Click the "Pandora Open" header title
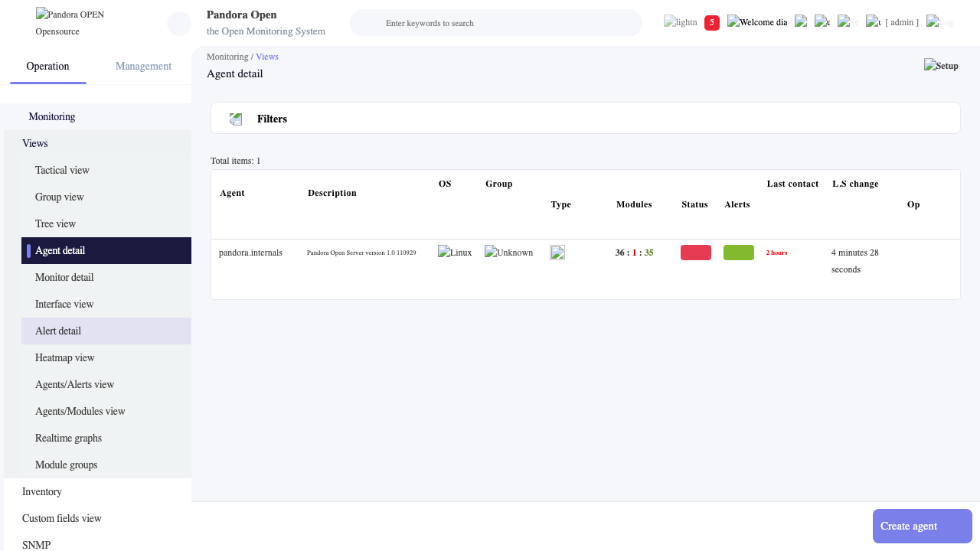The image size is (980, 551). pyautogui.click(x=242, y=15)
